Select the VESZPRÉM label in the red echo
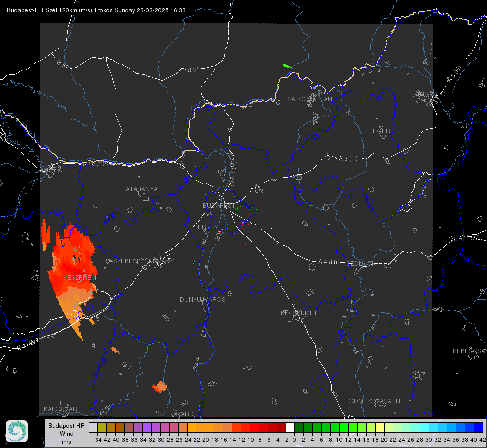This screenshot has width=487, height=448. click(x=80, y=278)
